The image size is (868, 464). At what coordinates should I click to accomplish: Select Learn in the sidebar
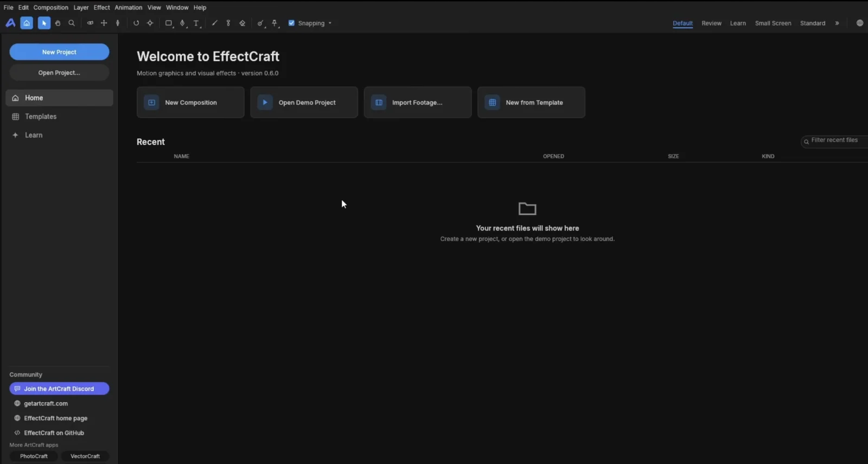coord(59,135)
